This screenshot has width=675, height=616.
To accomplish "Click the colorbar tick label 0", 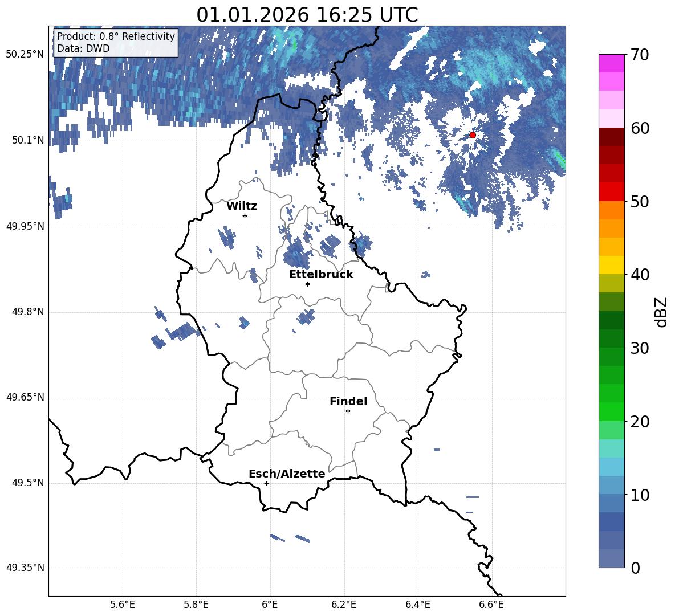I will coord(635,568).
